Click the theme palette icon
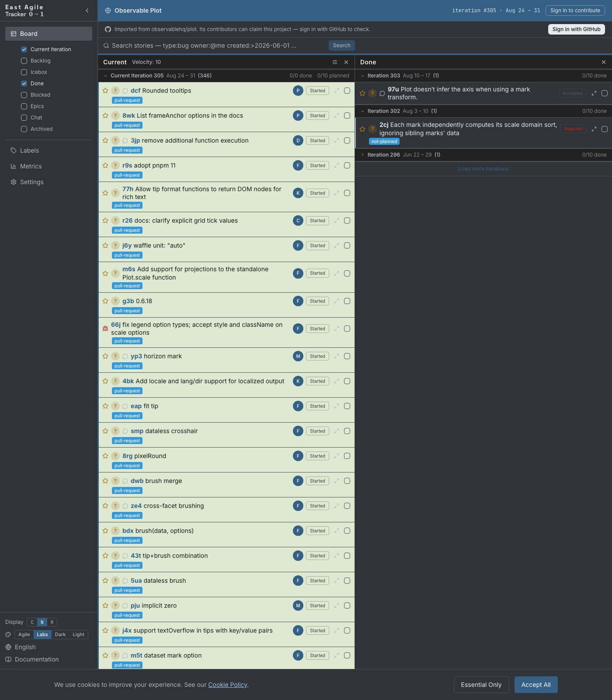This screenshot has width=612, height=700. [x=8, y=634]
